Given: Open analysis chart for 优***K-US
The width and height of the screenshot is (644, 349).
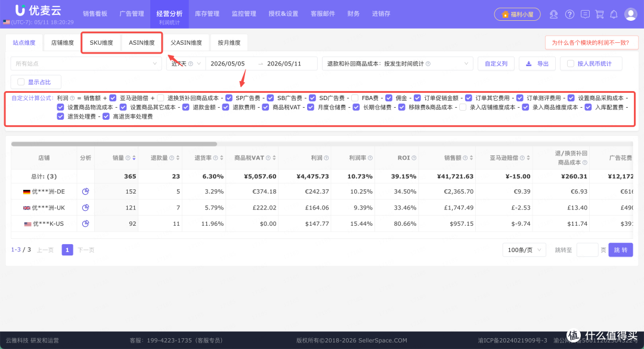Looking at the screenshot, I should (x=85, y=223).
